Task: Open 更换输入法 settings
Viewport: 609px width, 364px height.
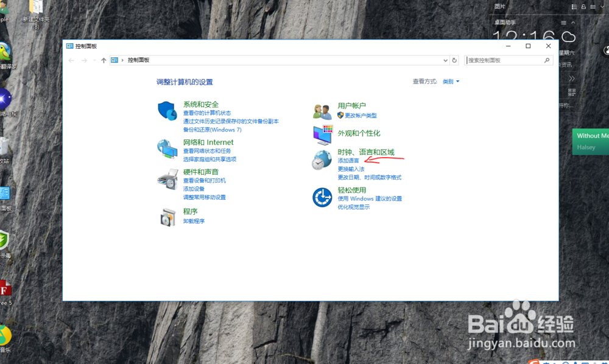Action: pos(351,168)
